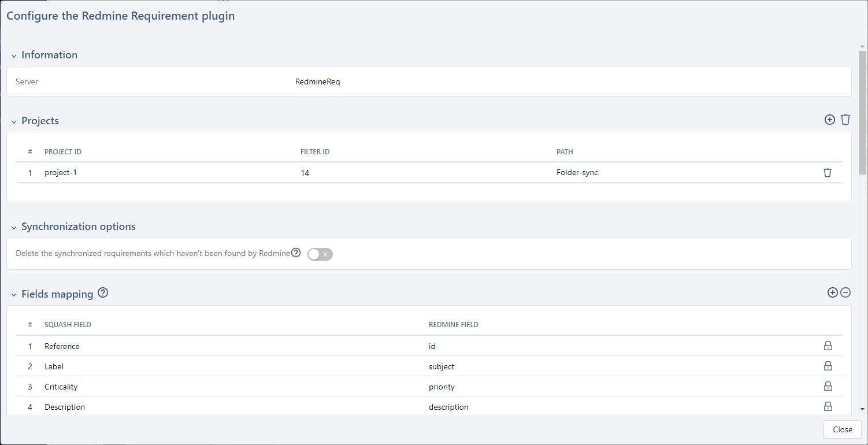The image size is (868, 445).
Task: Click the lock icon on the Label row
Action: pyautogui.click(x=828, y=365)
